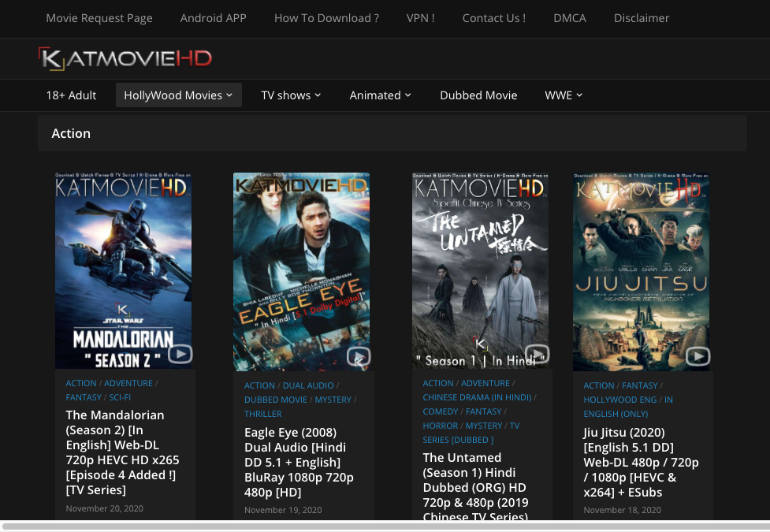Click DUAL AUDIO category tag

[308, 385]
